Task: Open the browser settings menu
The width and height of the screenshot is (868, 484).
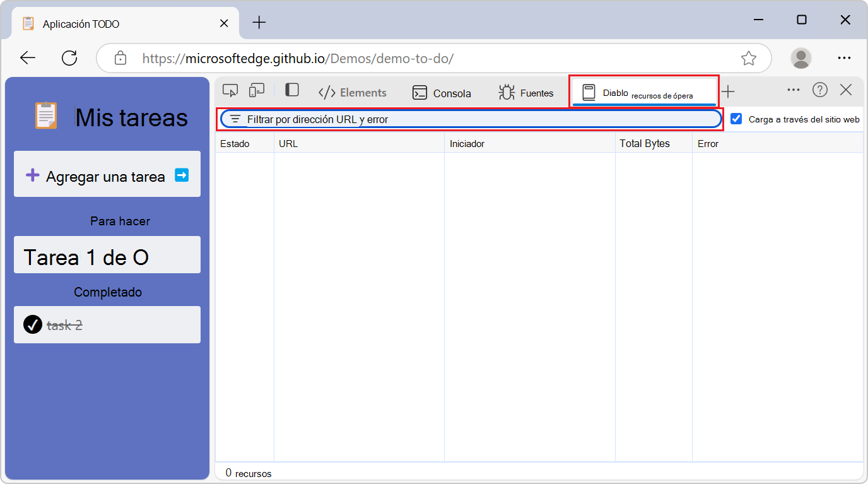Action: 845,57
